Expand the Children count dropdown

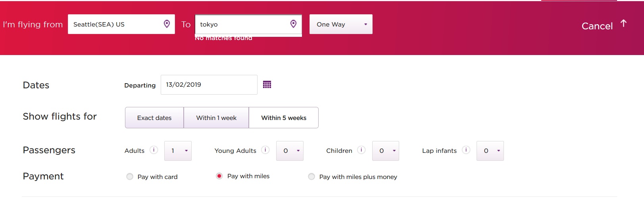coord(385,151)
